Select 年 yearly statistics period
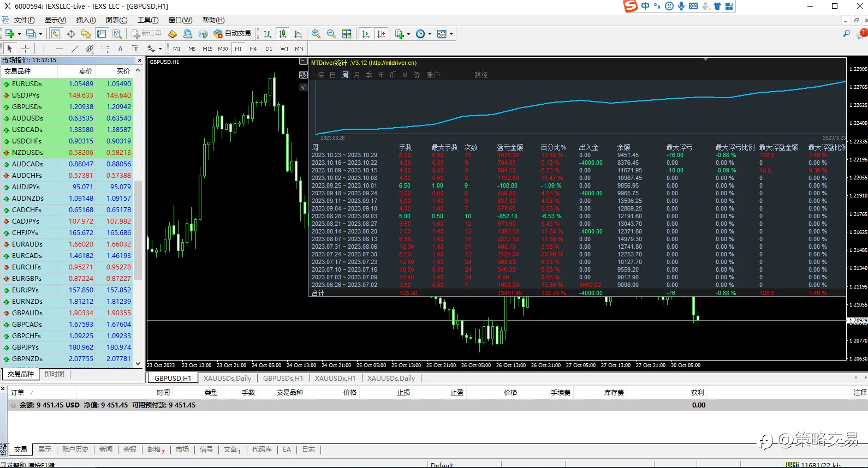The height and width of the screenshot is (468, 868). 381,75
